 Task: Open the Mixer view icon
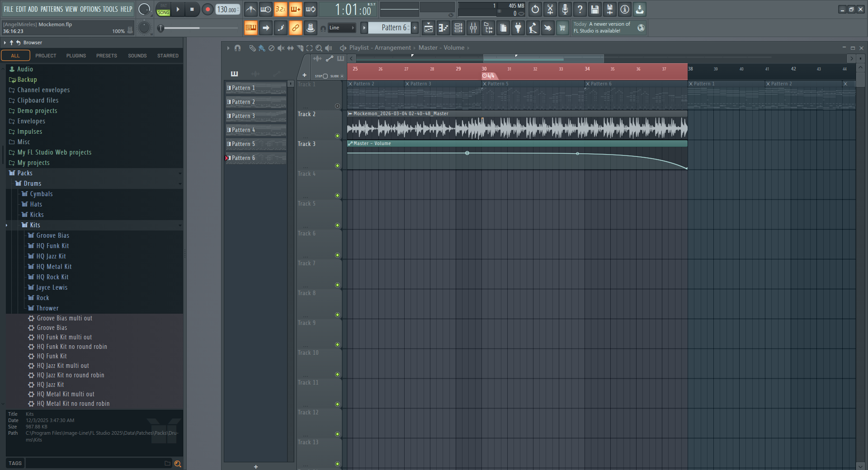[x=473, y=28]
